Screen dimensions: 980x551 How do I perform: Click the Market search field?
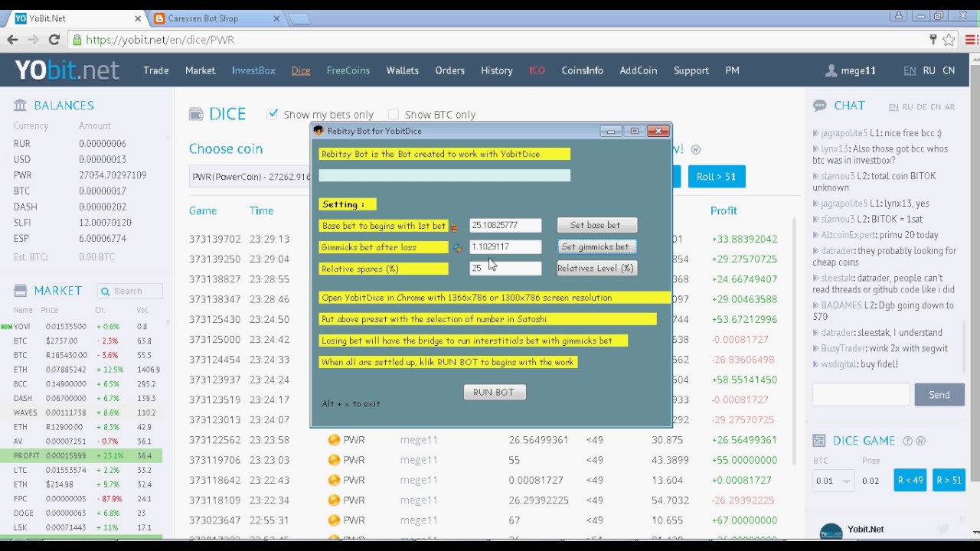click(x=130, y=291)
